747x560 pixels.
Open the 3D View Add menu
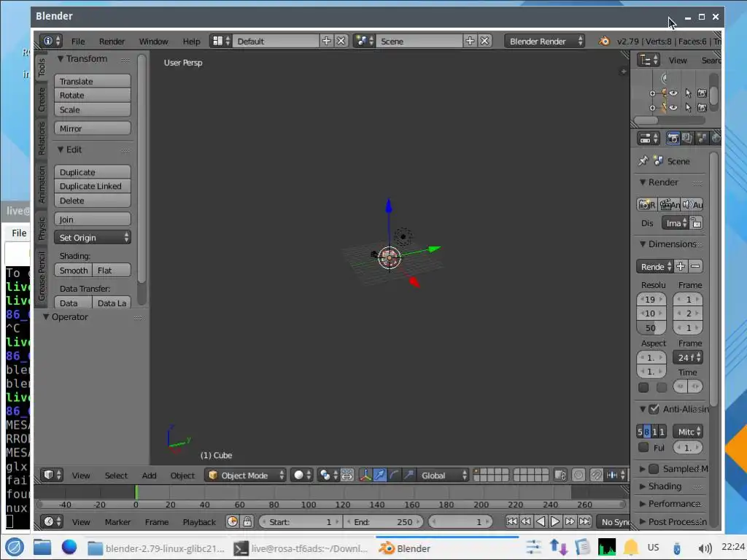pos(149,475)
